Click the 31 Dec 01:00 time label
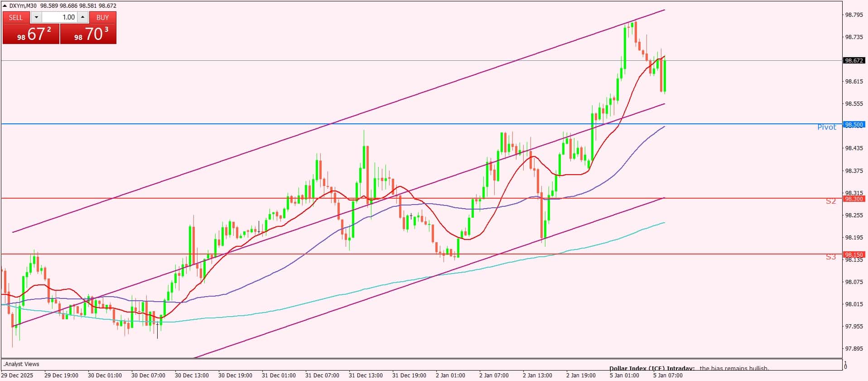 [279, 376]
